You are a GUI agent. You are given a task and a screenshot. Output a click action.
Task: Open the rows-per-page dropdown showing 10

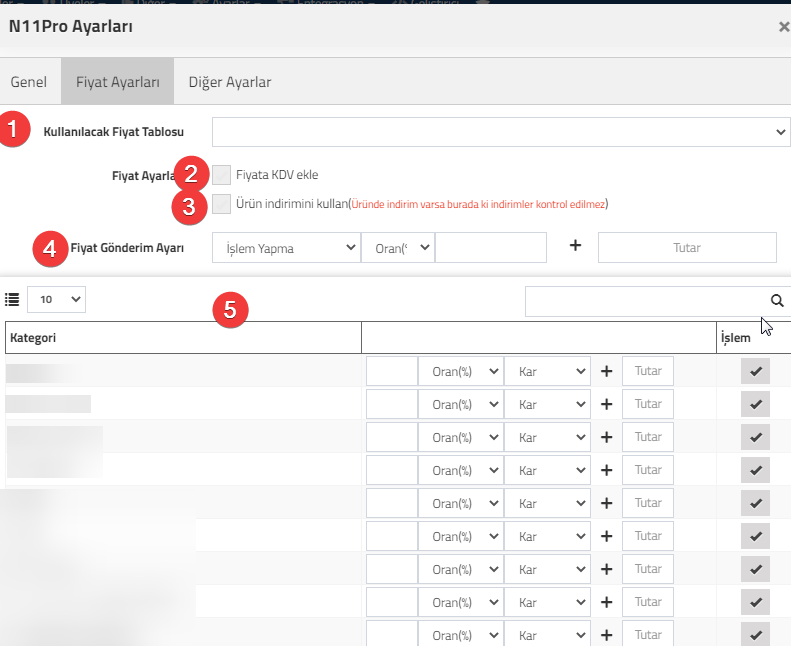[56, 300]
